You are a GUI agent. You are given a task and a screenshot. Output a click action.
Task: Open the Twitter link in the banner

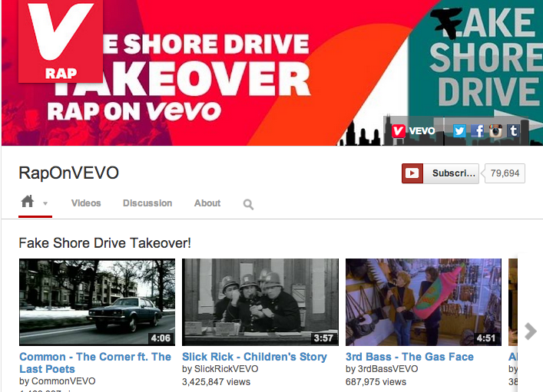[459, 131]
